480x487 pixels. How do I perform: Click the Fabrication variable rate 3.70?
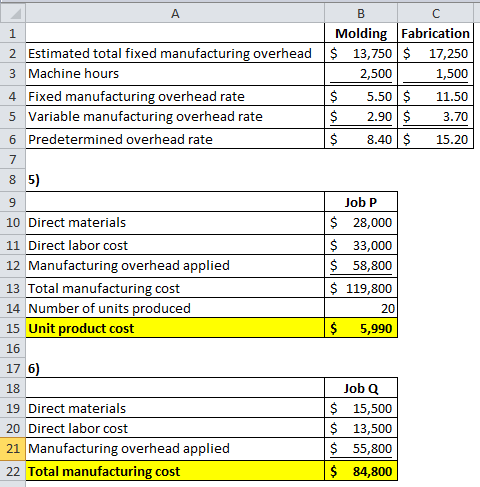click(435, 117)
